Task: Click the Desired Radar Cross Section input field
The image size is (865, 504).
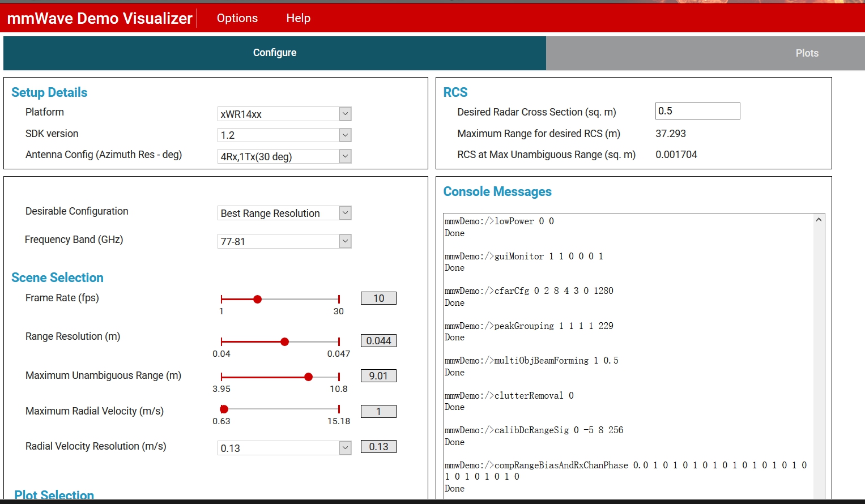Action: [697, 110]
